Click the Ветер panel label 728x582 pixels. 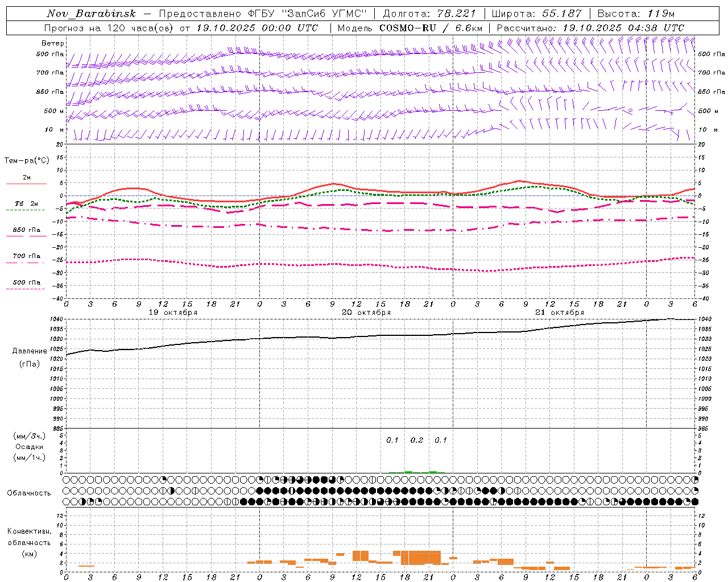pyautogui.click(x=53, y=43)
